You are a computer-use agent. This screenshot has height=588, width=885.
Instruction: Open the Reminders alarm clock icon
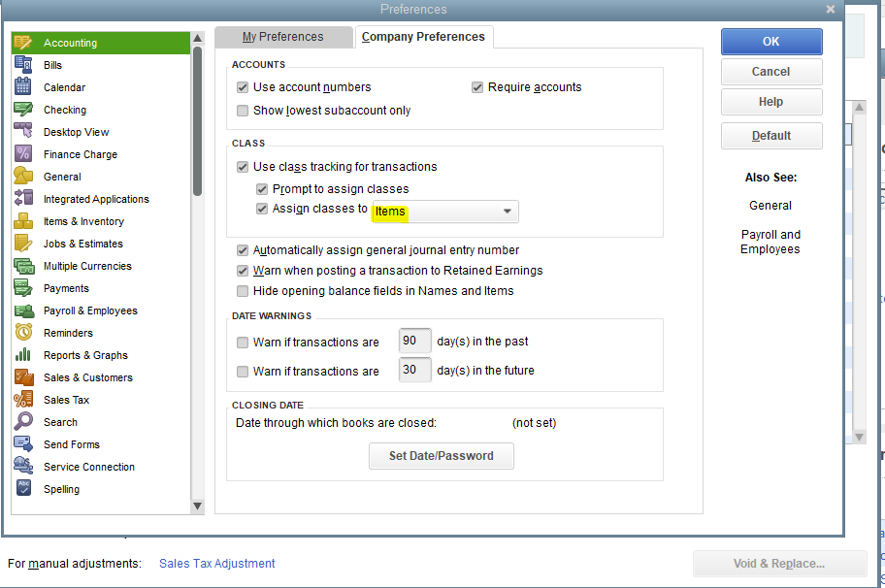(x=23, y=332)
